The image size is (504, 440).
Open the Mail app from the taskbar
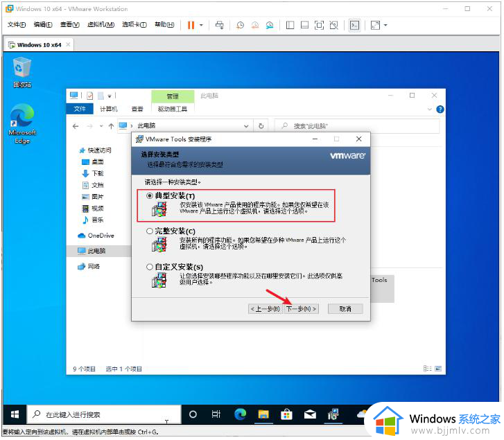310,414
